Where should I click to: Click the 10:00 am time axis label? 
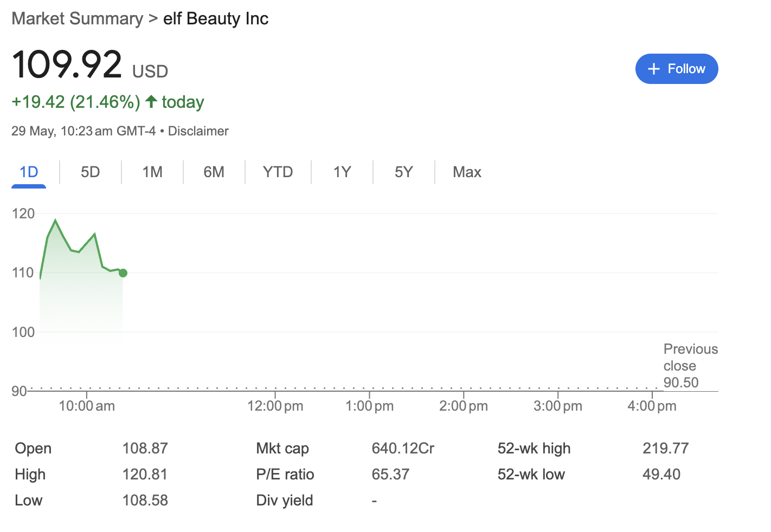[87, 406]
